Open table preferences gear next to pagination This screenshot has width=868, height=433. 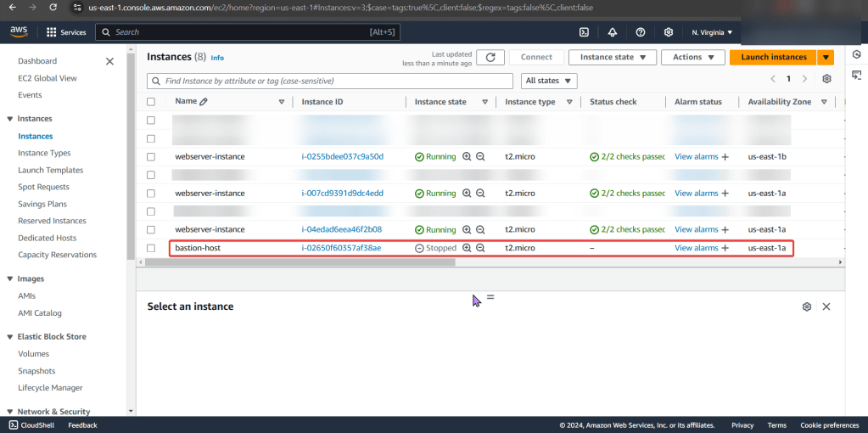pos(827,79)
